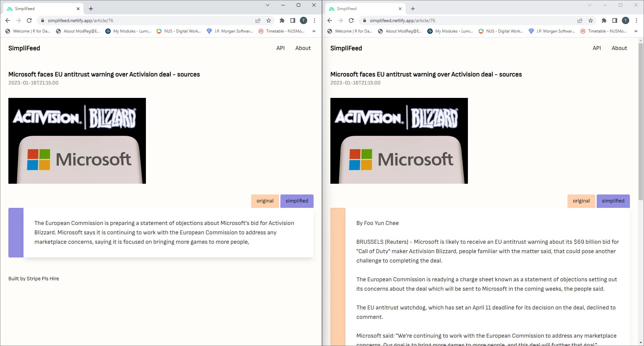Reload the page in the right browser window
The image size is (644, 346).
351,20
